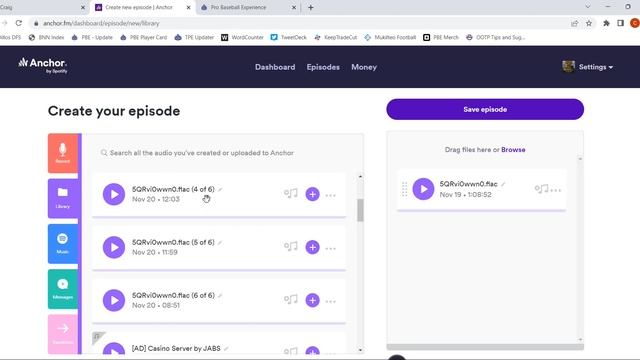Rename the 4 of 6 clip using pencil
The height and width of the screenshot is (360, 640).
[x=220, y=189]
